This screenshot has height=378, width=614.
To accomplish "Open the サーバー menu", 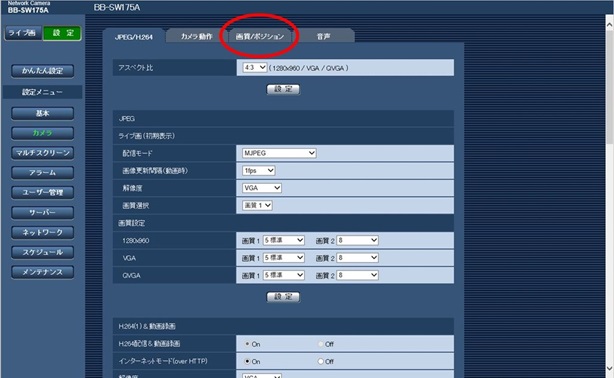I will coord(42,212).
